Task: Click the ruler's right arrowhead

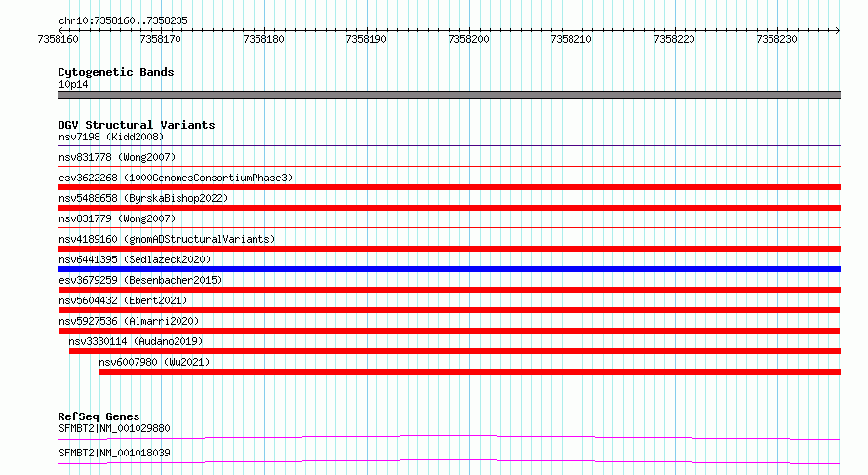Action: tap(838, 30)
